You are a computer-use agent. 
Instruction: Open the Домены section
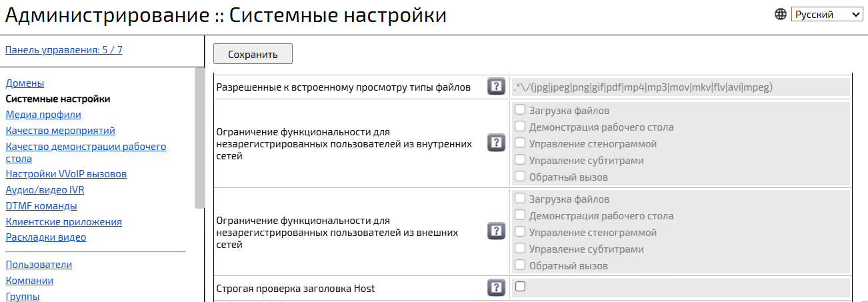(x=25, y=83)
